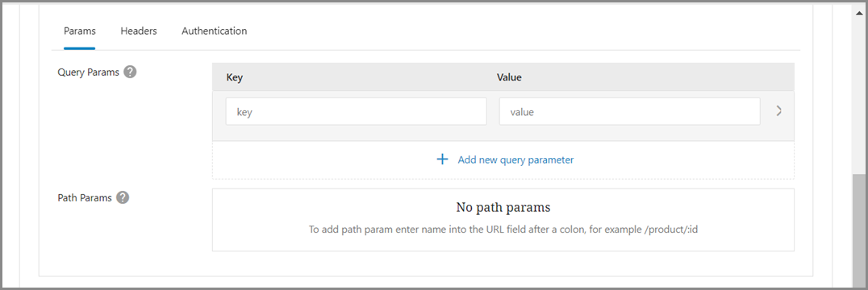Click the Add new query parameter link
The width and height of the screenshot is (868, 290).
point(515,159)
